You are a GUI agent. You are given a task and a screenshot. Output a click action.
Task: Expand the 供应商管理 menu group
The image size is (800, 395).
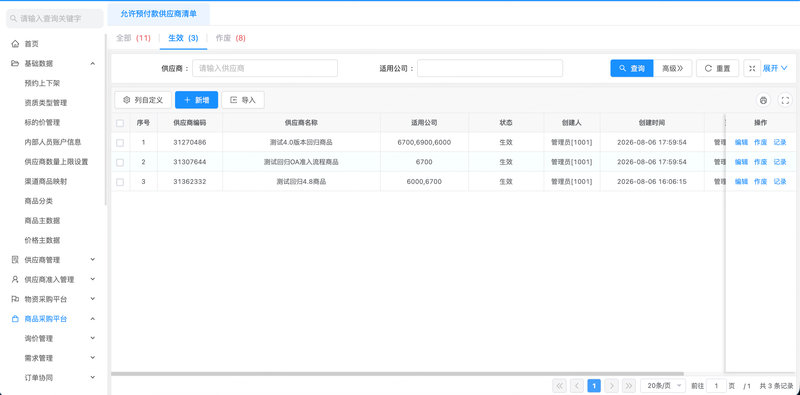click(x=93, y=260)
